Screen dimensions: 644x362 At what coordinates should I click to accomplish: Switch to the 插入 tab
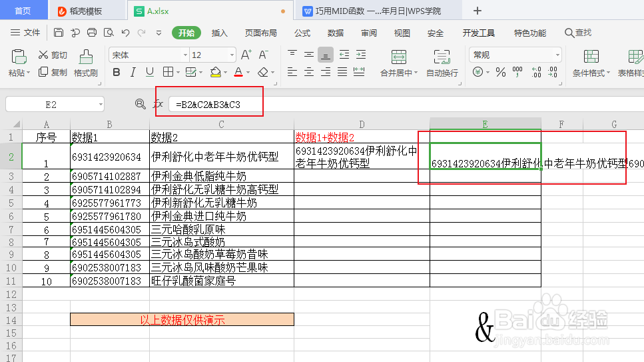[219, 33]
